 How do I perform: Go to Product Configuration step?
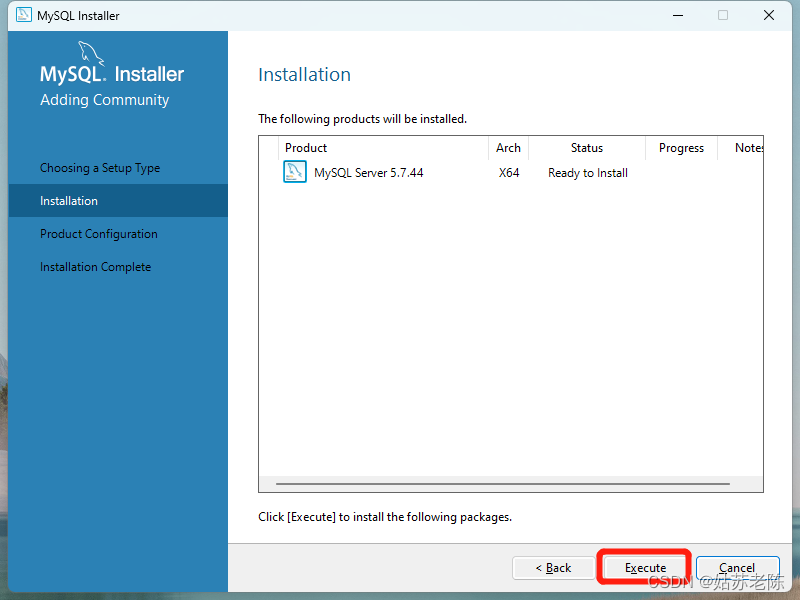(98, 234)
